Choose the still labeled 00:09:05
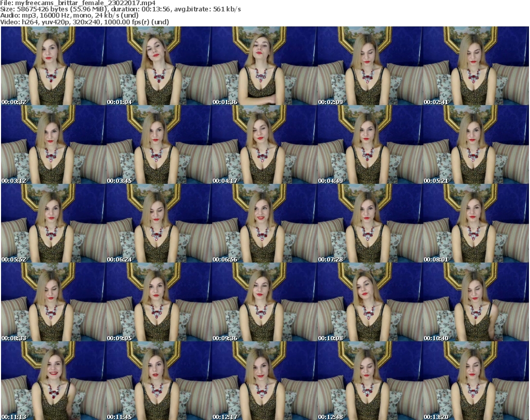530x420 pixels. coord(159,302)
